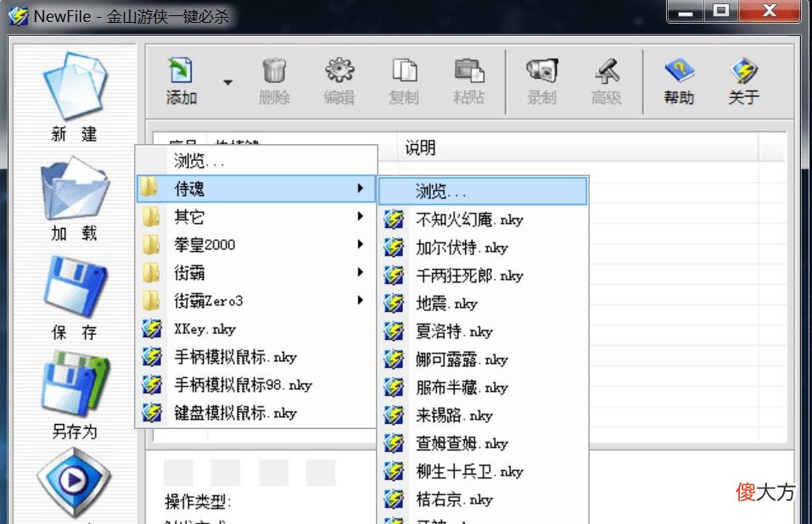Minimize the 金山游侠 window

coord(685,11)
